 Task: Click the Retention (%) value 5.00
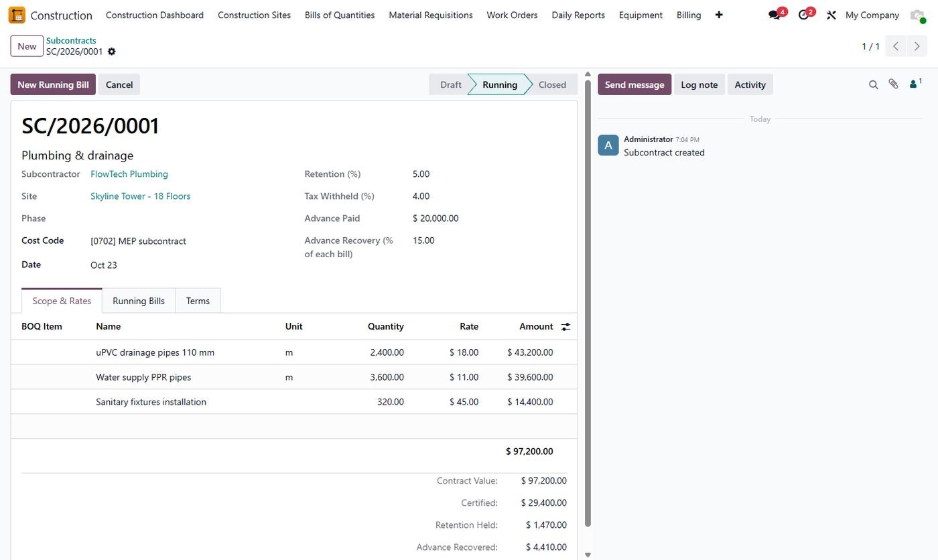(421, 174)
